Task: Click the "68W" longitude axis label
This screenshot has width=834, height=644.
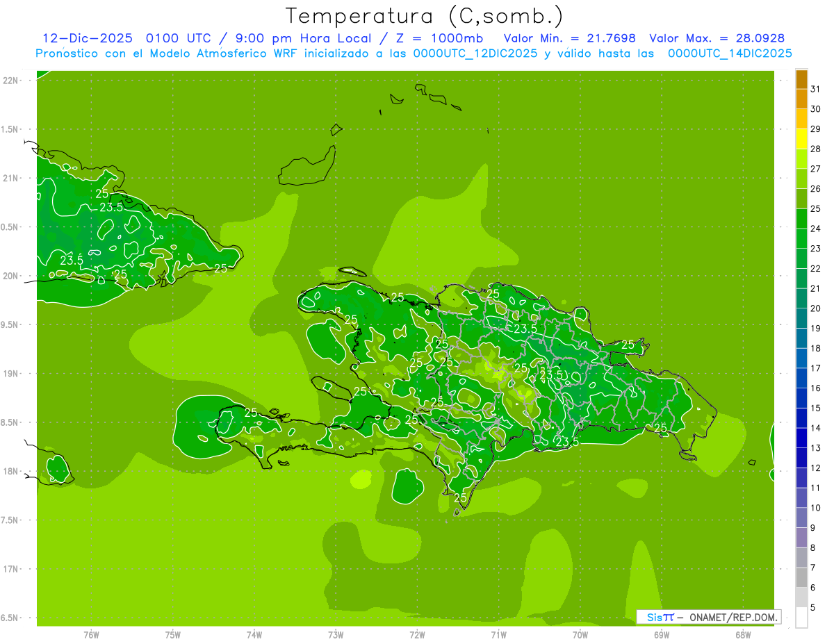Action: point(743,635)
